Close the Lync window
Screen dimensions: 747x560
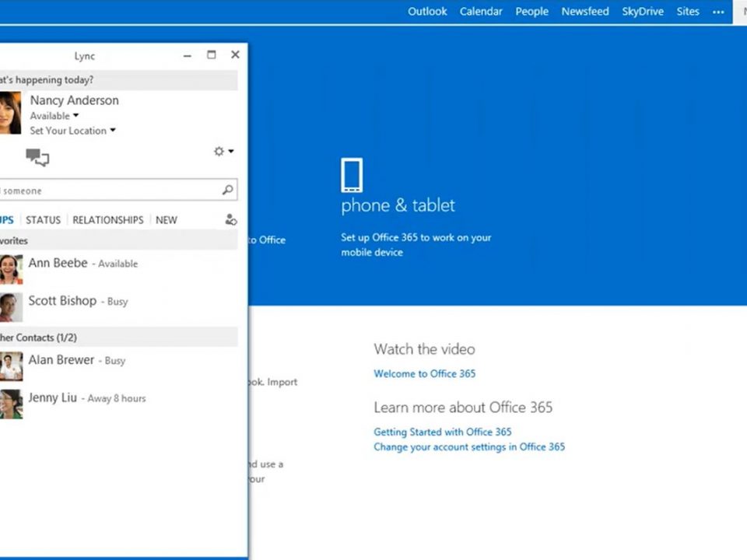(235, 54)
